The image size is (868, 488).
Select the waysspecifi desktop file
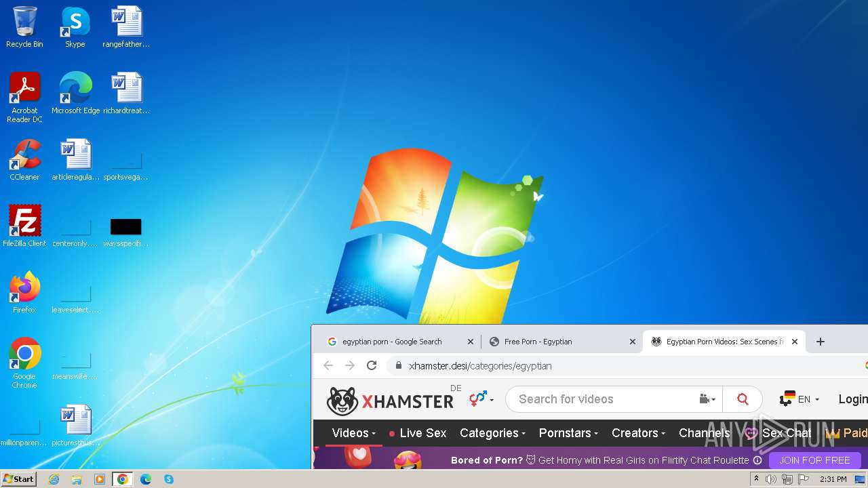(126, 232)
